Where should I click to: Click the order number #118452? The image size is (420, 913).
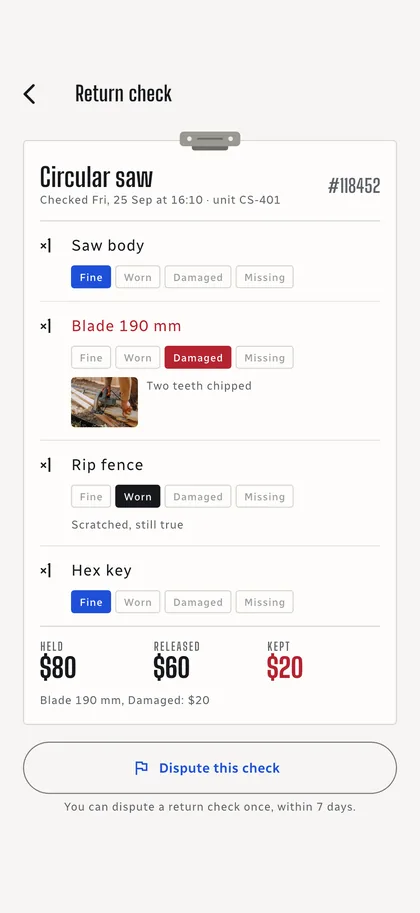pos(354,186)
